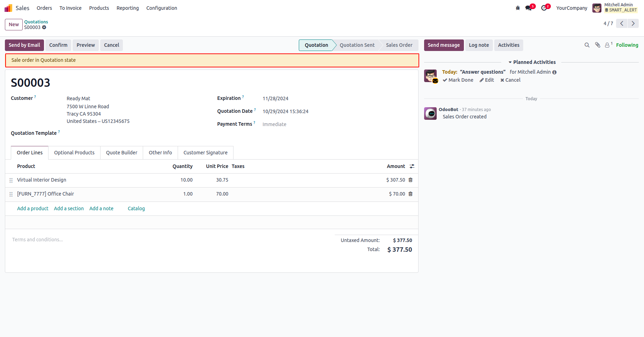This screenshot has height=337, width=644.
Task: Delete the Office Chair order line
Action: (410, 194)
